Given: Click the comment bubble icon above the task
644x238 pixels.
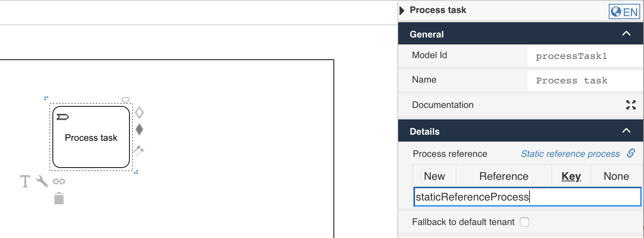Looking at the screenshot, I should pyautogui.click(x=126, y=100).
